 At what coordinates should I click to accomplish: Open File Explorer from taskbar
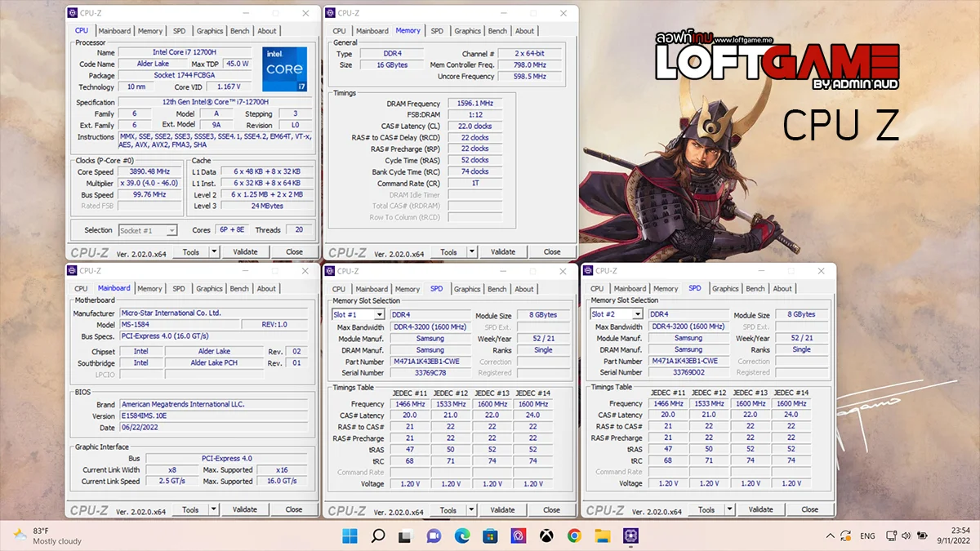(x=603, y=536)
